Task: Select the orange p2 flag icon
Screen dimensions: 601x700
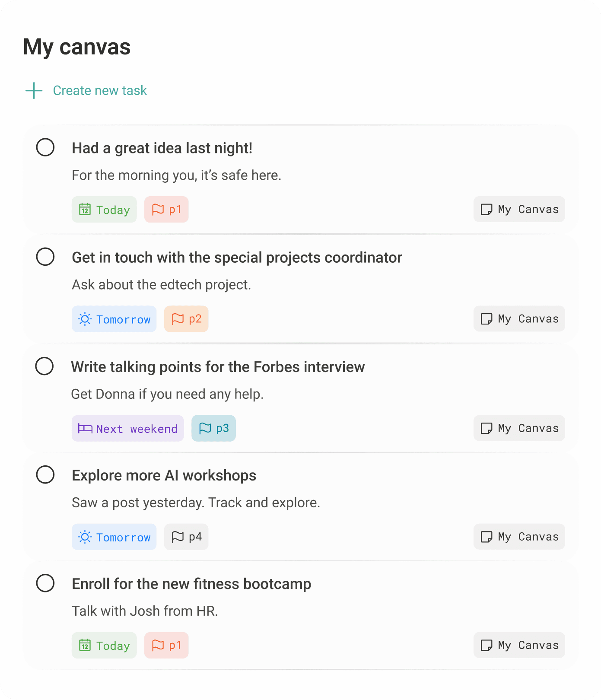Action: (x=178, y=318)
